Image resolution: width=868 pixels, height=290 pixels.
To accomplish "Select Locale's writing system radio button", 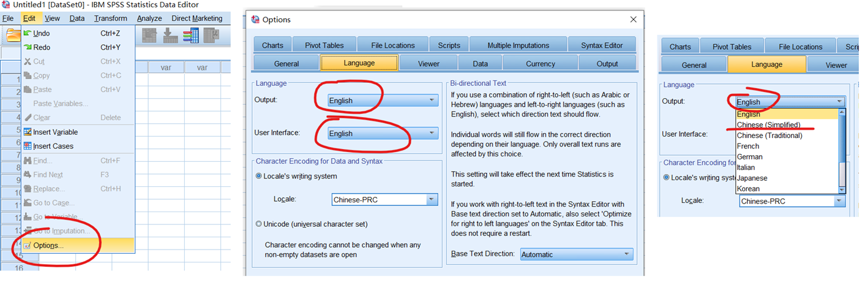I will point(259,177).
